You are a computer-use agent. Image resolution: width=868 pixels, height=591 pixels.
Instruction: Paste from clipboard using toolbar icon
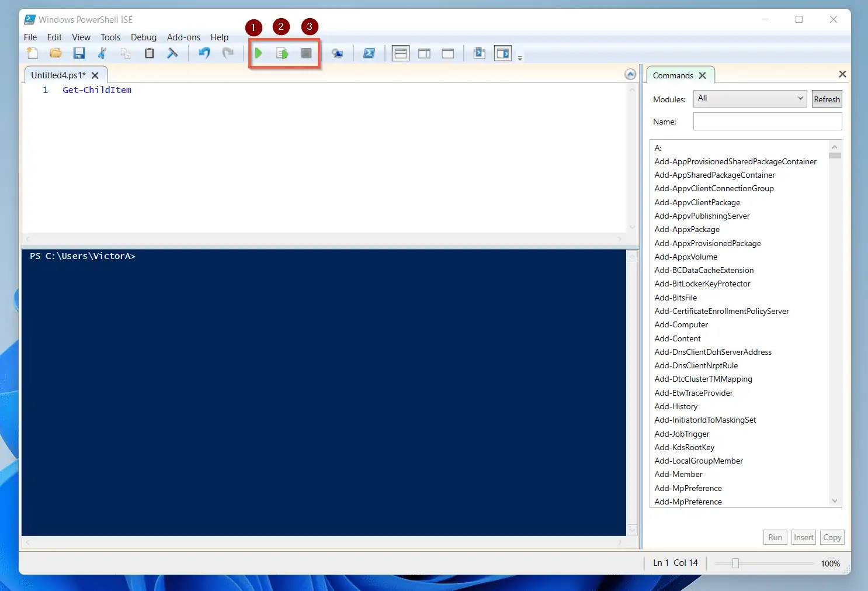(x=149, y=53)
